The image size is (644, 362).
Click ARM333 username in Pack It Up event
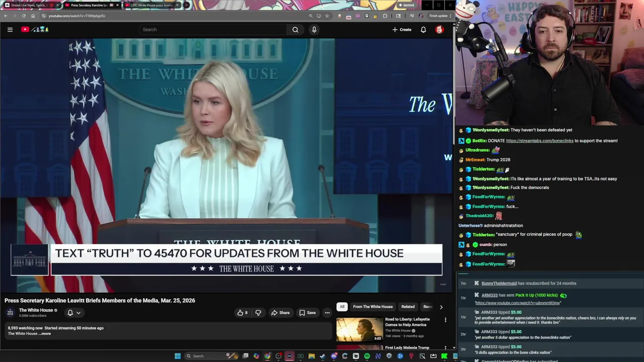coord(490,296)
